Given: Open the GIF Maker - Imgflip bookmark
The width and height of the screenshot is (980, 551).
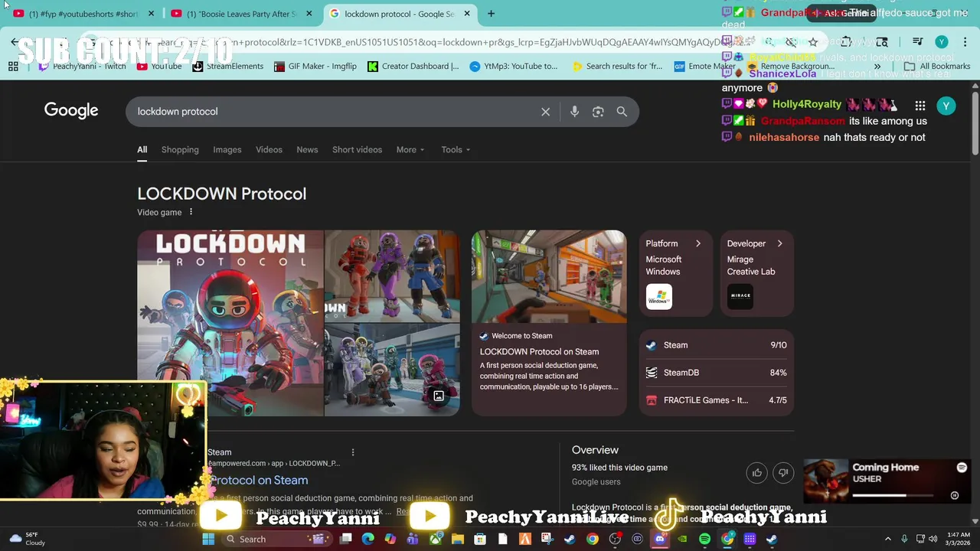Looking at the screenshot, I should (x=315, y=67).
